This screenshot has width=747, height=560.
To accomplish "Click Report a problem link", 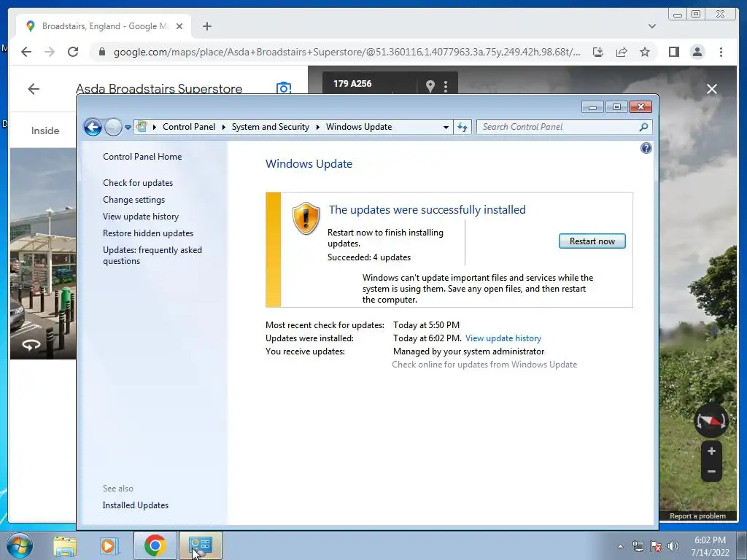I will click(697, 516).
